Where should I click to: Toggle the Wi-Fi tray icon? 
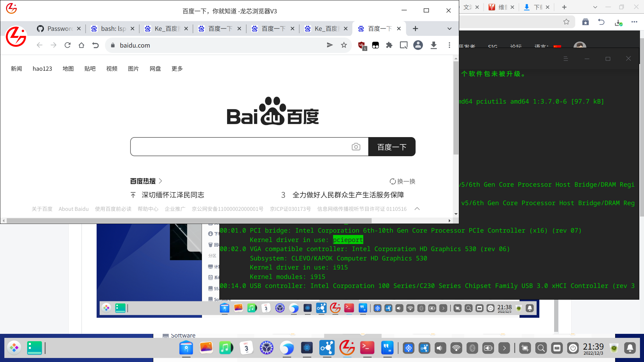tap(456, 348)
